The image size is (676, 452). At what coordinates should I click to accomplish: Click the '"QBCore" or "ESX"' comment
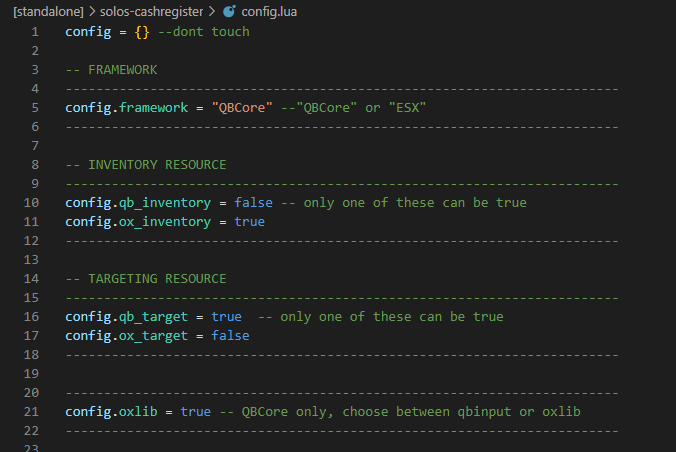point(354,107)
